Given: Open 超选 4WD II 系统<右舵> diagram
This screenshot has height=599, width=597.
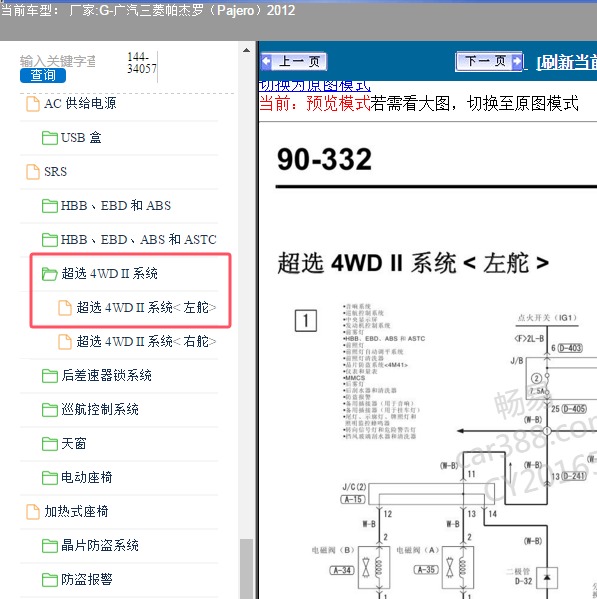Looking at the screenshot, I should pos(146,342).
